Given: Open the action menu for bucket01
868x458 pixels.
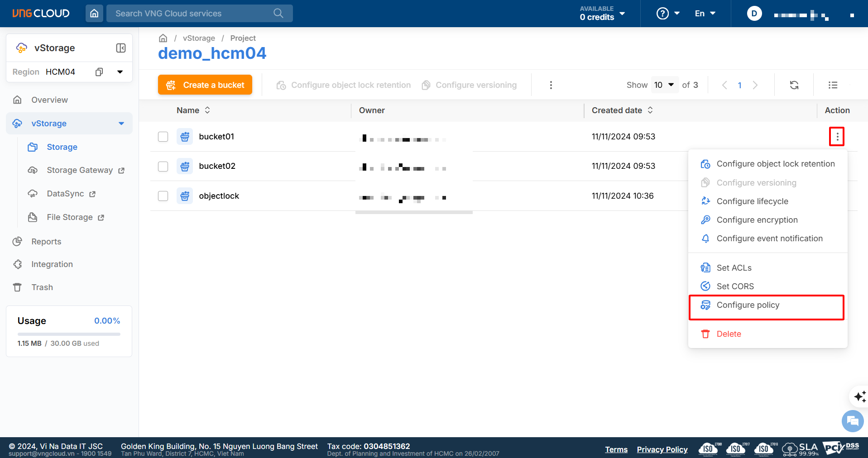Looking at the screenshot, I should pyautogui.click(x=837, y=137).
